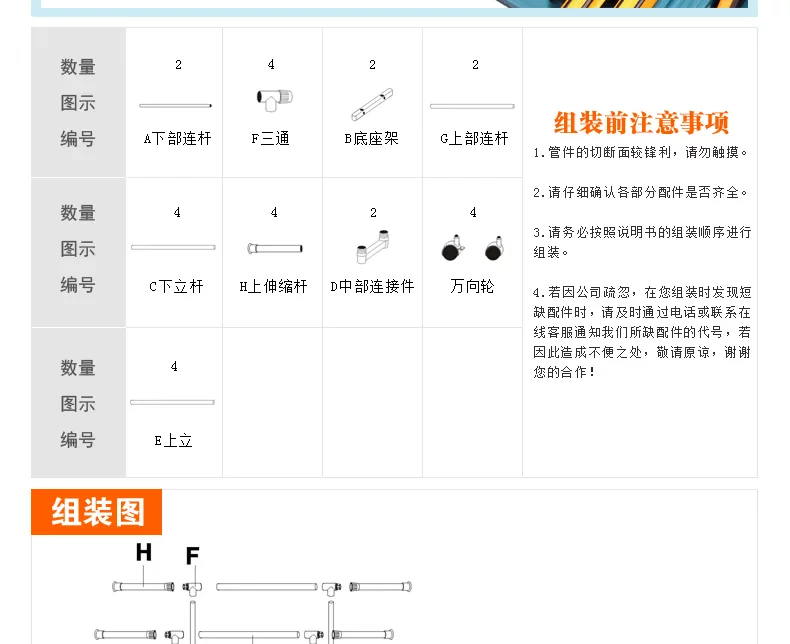790x644 pixels.
Task: Click note 4 about missing parts
Action: (641, 331)
